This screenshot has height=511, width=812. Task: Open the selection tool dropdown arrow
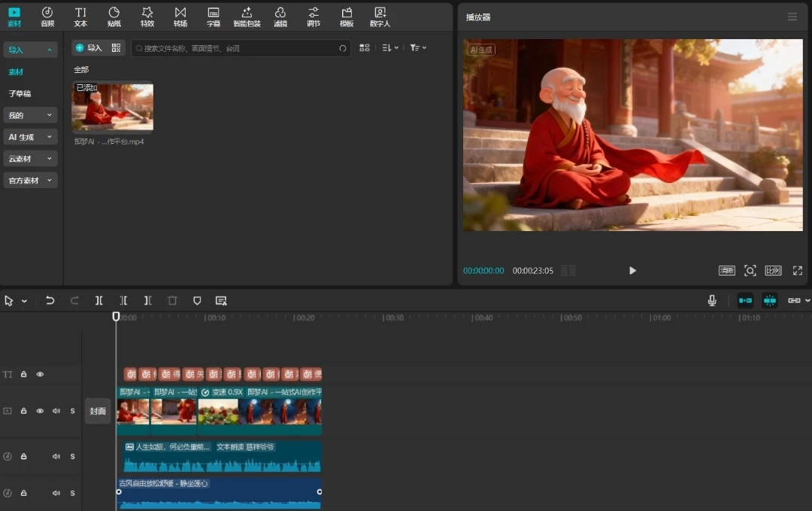24,301
